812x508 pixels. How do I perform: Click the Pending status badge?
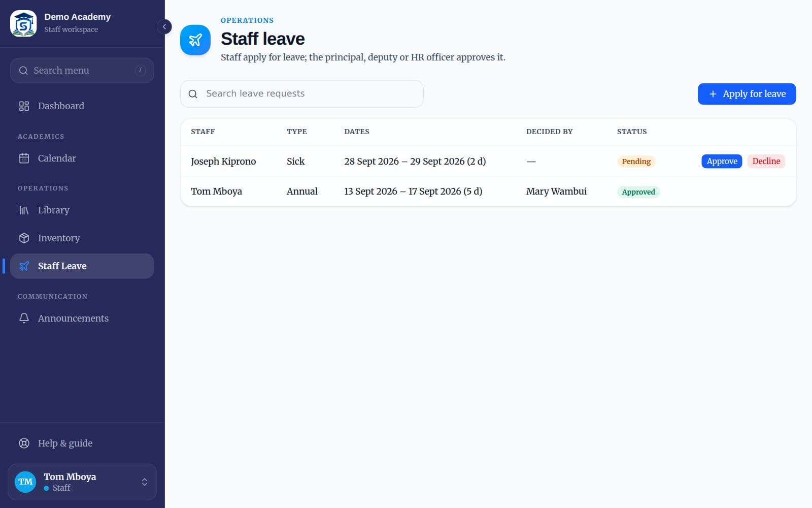click(636, 162)
